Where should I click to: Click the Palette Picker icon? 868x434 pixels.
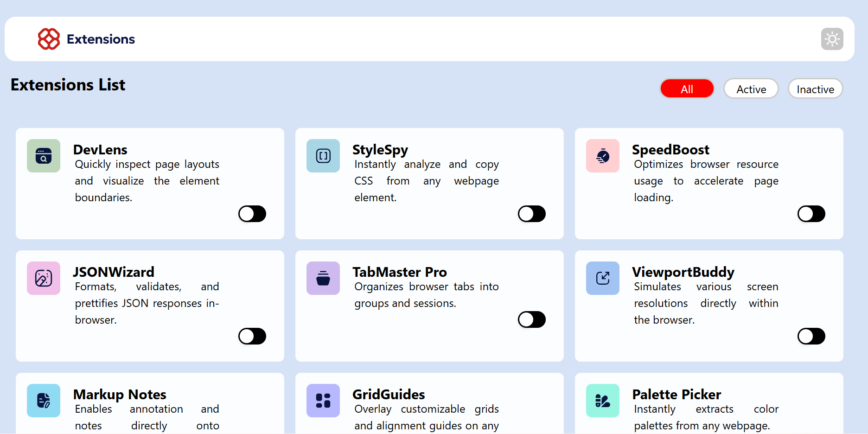(x=603, y=401)
